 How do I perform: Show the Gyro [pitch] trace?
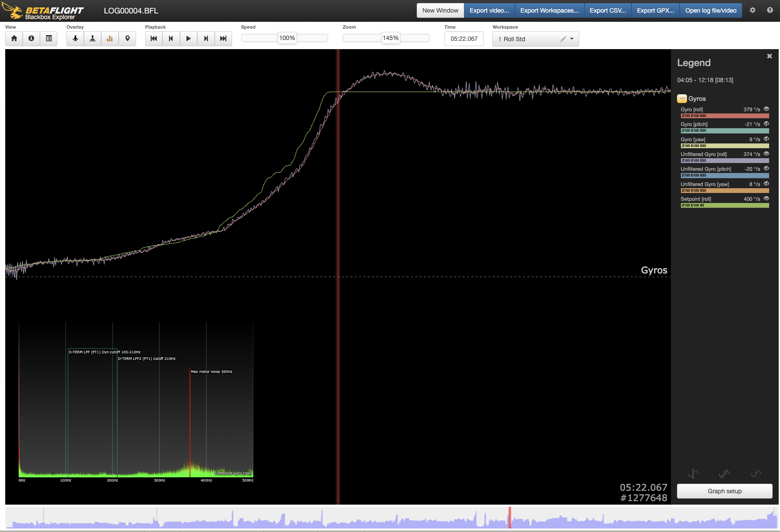point(767,124)
